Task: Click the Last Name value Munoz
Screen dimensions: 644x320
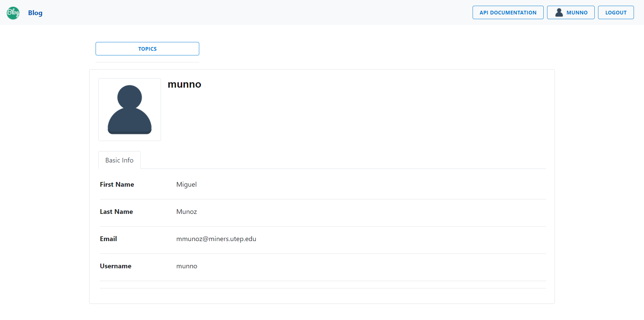Action: pos(186,212)
